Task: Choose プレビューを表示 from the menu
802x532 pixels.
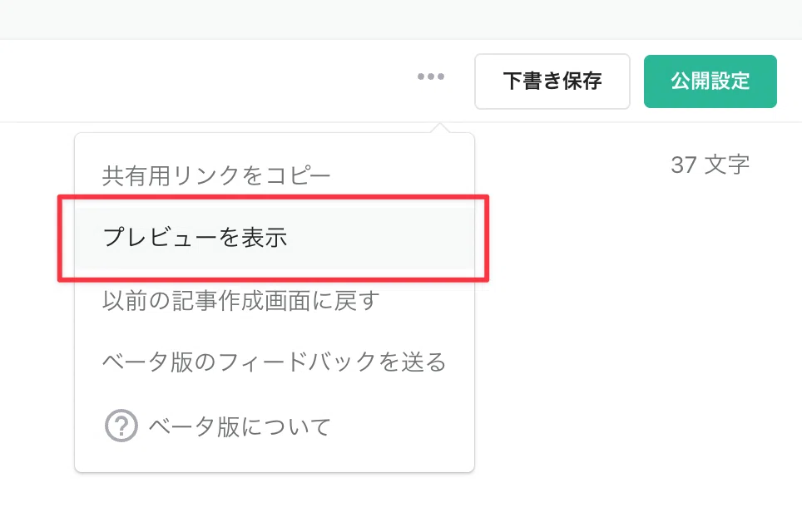Action: pos(275,238)
